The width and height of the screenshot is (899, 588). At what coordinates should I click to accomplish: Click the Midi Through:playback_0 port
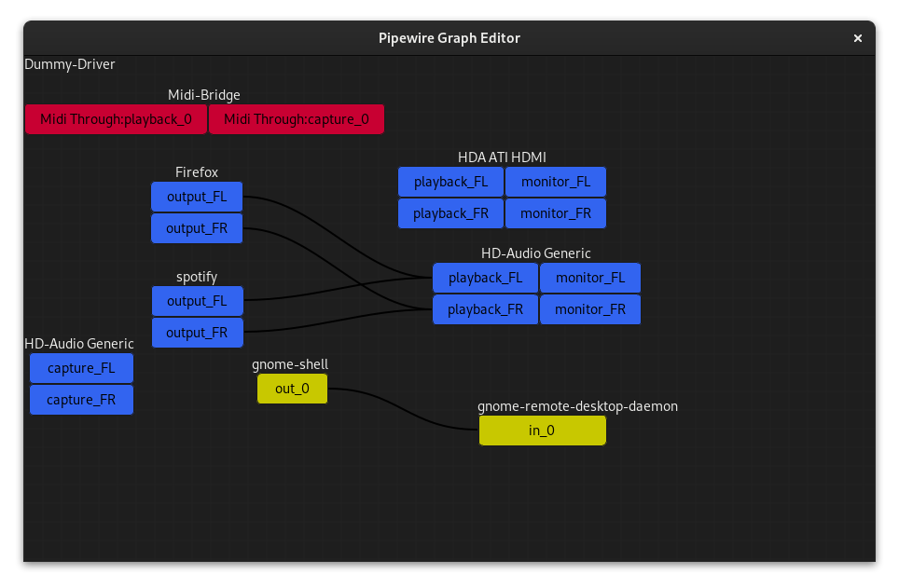(116, 119)
